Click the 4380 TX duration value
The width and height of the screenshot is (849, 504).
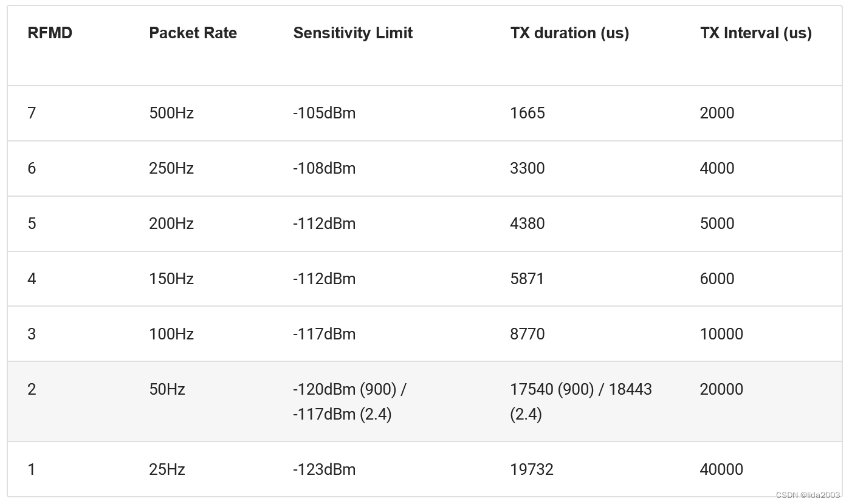(528, 223)
